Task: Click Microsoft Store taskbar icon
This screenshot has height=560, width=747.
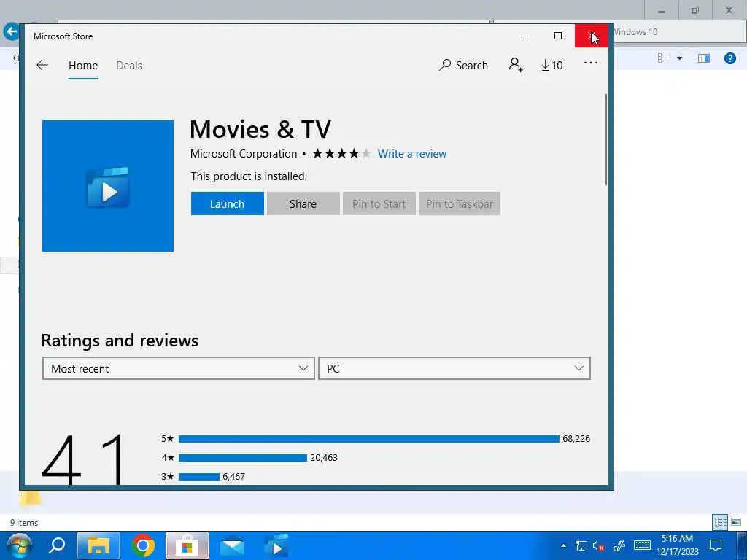Action: coord(187,545)
